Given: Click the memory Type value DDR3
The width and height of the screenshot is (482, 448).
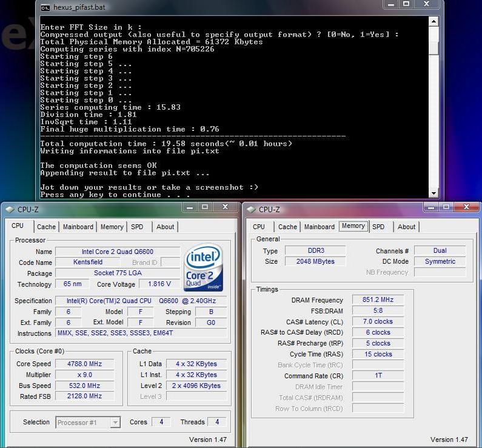Looking at the screenshot, I should [x=316, y=250].
